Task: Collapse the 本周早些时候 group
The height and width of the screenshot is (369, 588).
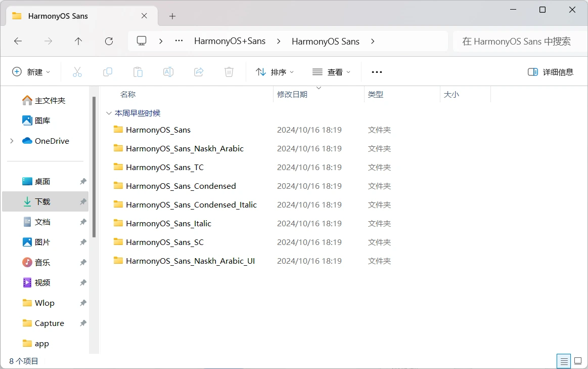Action: (109, 113)
